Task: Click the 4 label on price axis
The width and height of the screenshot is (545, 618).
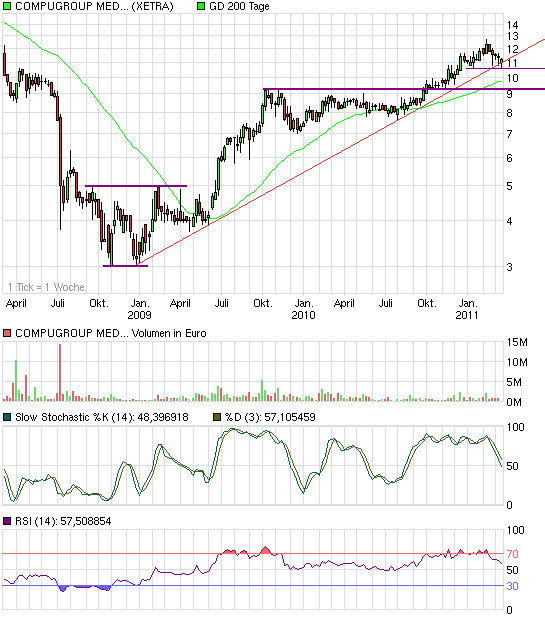Action: pos(510,221)
